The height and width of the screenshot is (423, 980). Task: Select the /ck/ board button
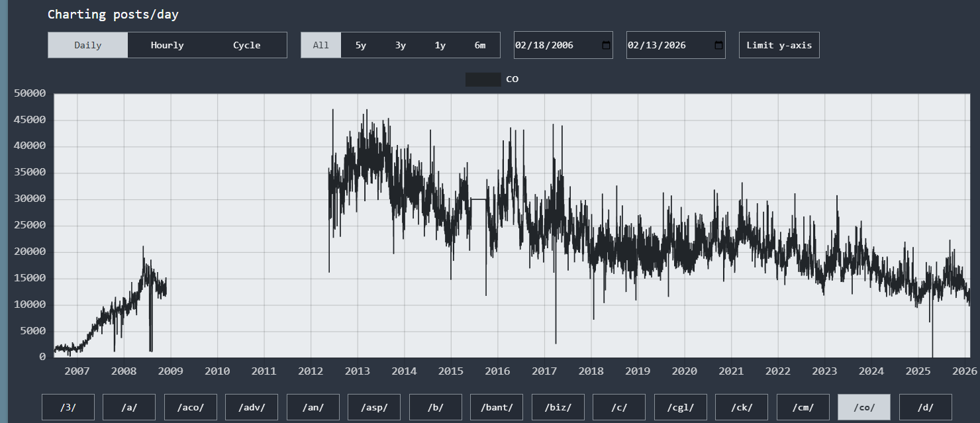742,407
